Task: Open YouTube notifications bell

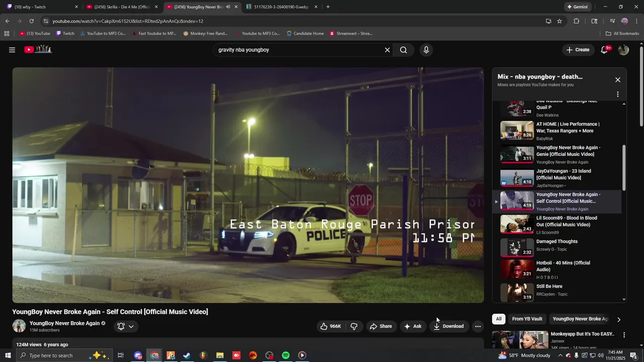Action: point(605,50)
